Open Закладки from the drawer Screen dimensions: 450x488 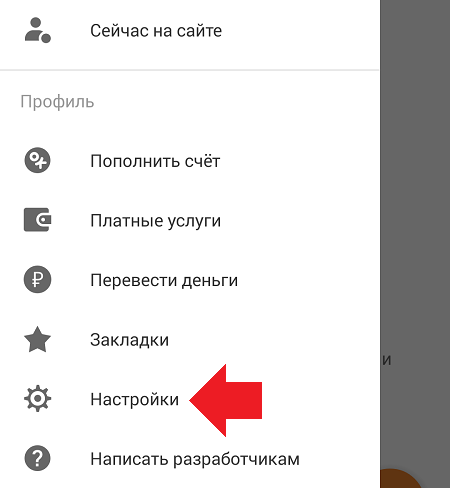(189, 340)
